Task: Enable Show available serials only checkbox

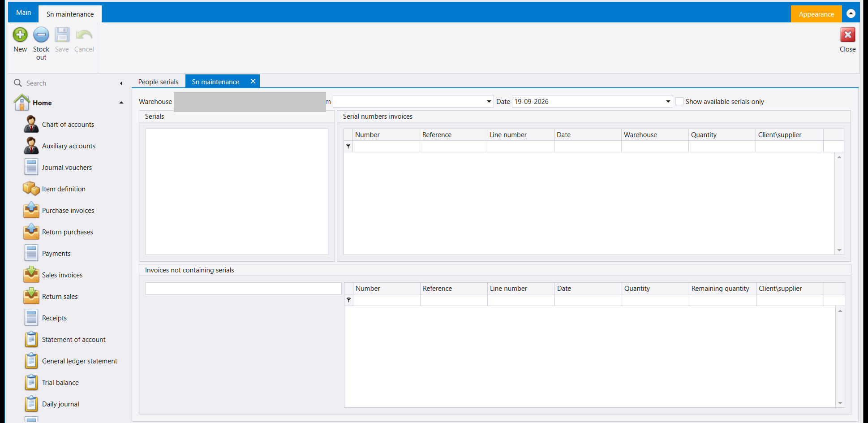Action: (679, 102)
